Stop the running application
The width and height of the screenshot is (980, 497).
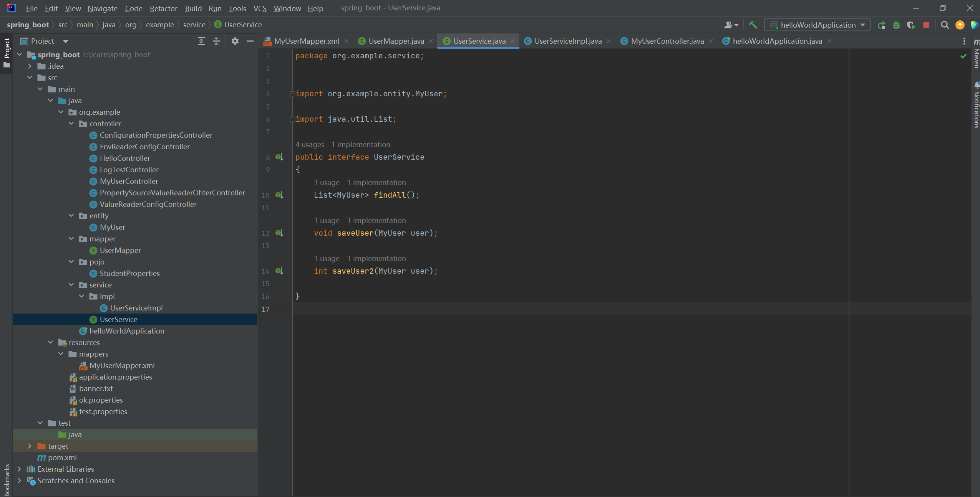tap(926, 25)
